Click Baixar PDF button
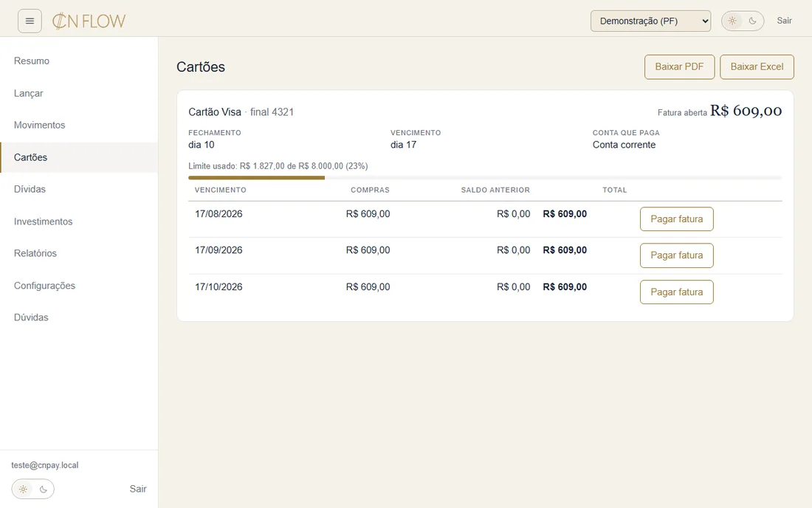Screen dimensions: 812x508 click(679, 66)
